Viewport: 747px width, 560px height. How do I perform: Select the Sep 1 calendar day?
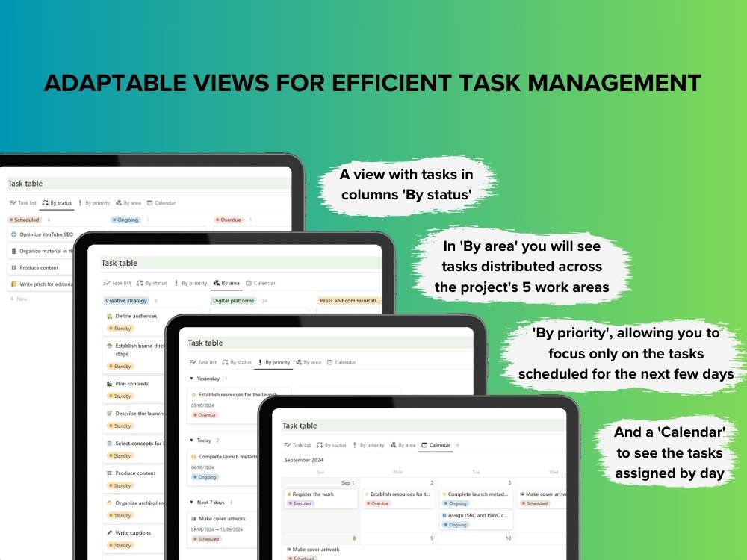pos(348,483)
